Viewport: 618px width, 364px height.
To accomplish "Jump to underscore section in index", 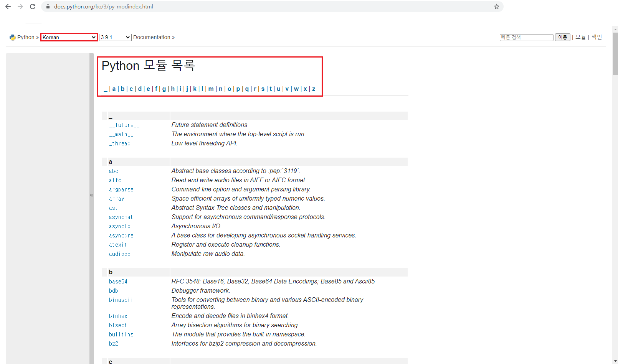I will pos(106,89).
